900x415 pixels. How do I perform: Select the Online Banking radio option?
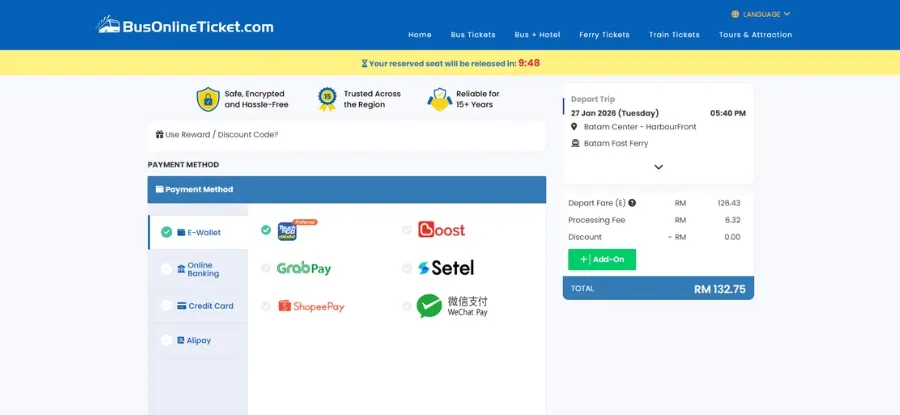pos(166,269)
